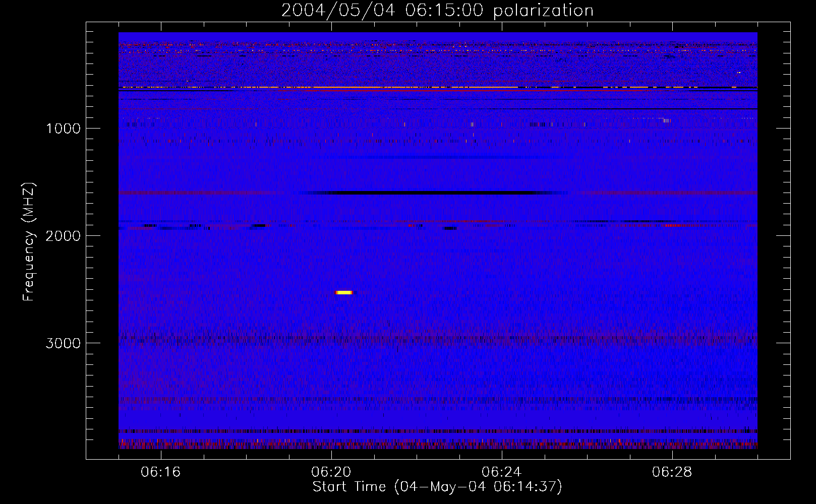Click the 3000 frequency tick label
The image size is (816, 504).
(x=63, y=343)
